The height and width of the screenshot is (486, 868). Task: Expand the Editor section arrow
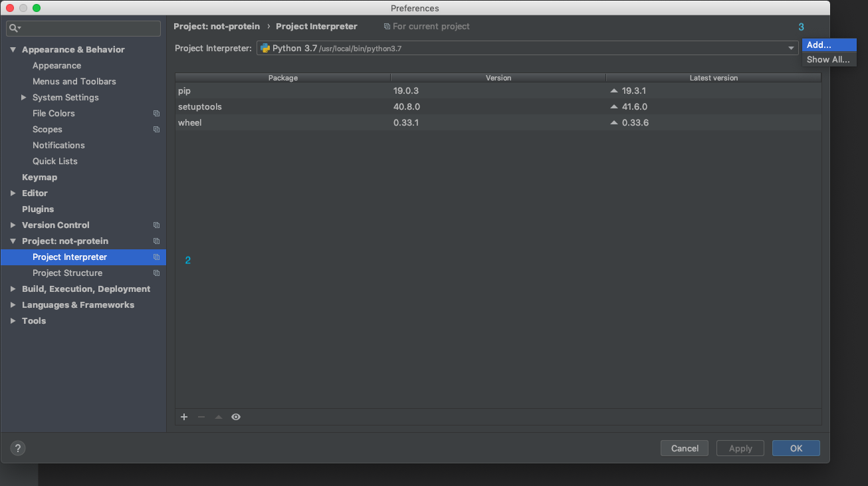click(x=13, y=193)
